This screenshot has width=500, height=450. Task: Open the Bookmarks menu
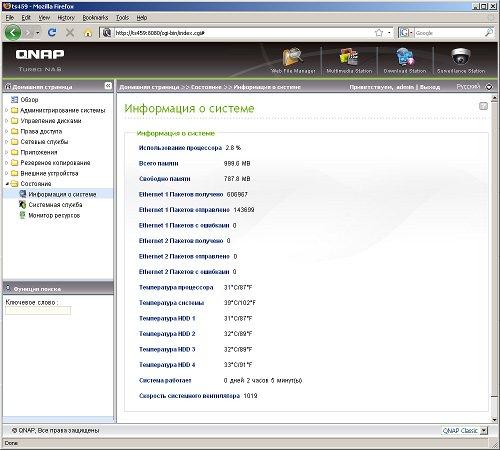click(95, 18)
